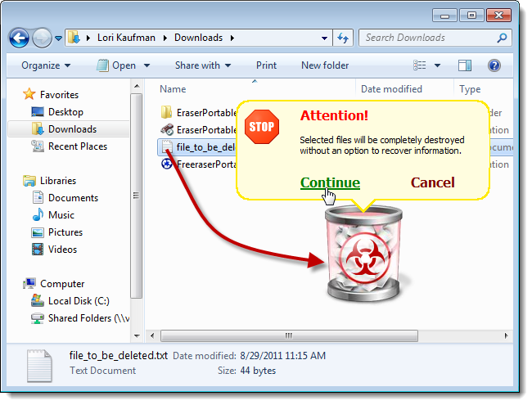Open the Organize dropdown menu
The height and width of the screenshot is (405, 532).
pos(46,65)
